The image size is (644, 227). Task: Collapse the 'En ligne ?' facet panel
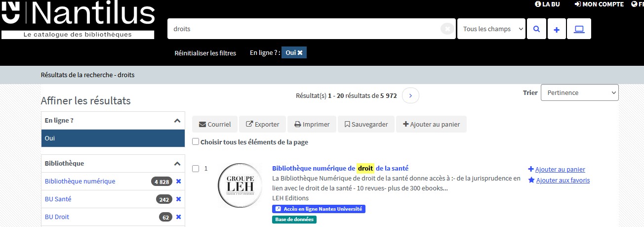[x=177, y=121]
